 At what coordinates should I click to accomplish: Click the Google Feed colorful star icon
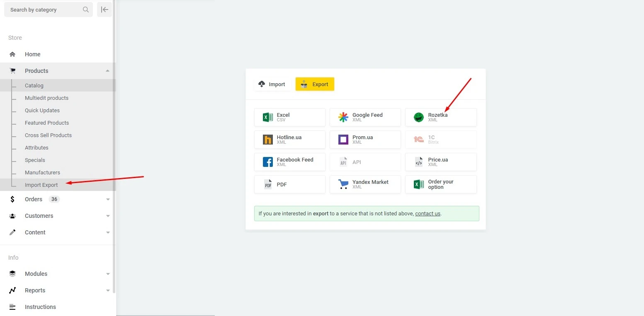tap(343, 117)
